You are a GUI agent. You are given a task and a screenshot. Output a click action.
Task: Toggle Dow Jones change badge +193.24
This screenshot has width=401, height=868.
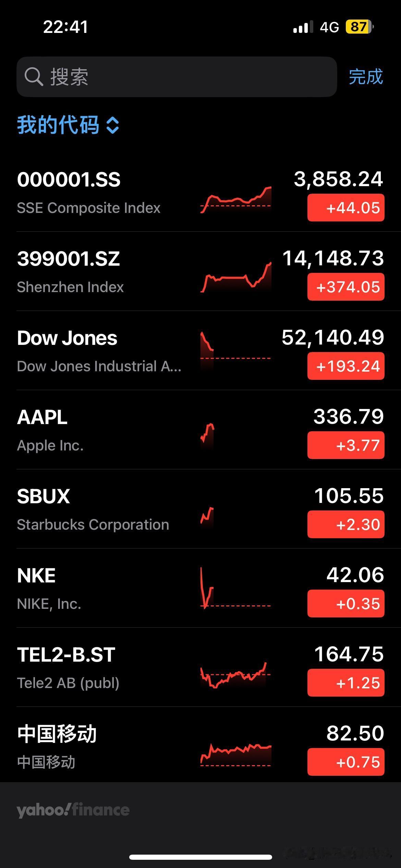click(346, 366)
